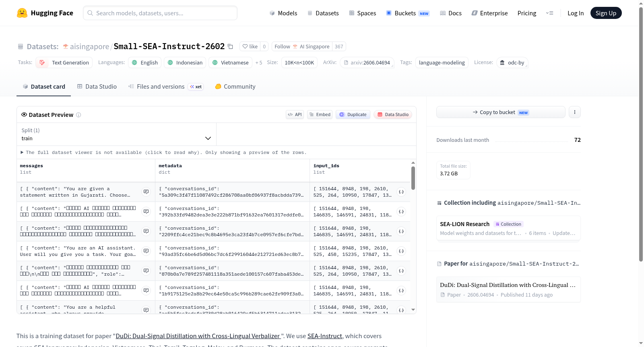The height and width of the screenshot is (347, 644).
Task: Open the Split train dropdown
Action: point(116,134)
